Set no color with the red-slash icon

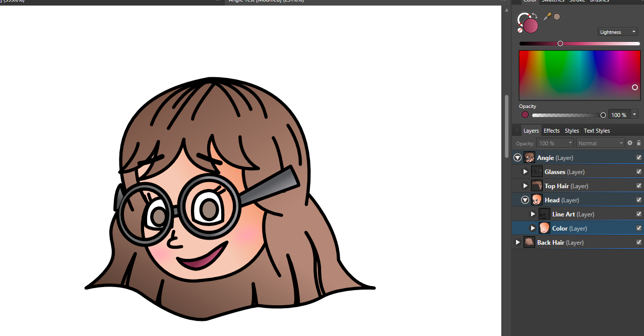pyautogui.click(x=520, y=30)
